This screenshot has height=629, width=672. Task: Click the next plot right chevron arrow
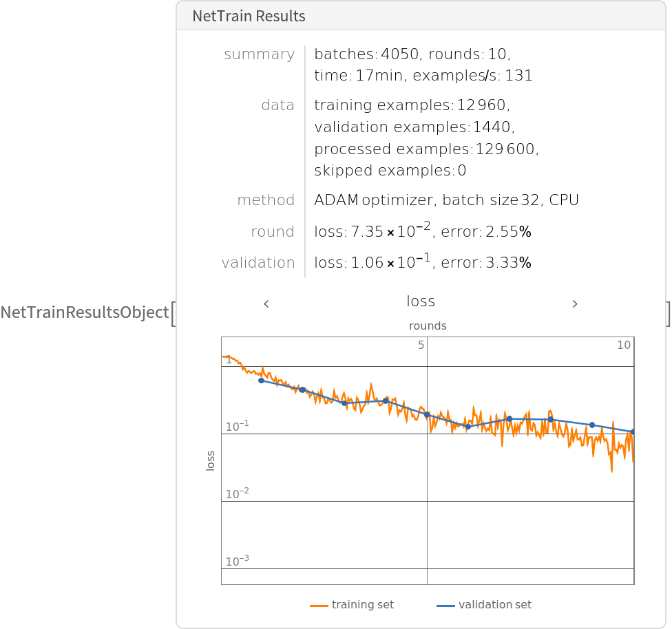pyautogui.click(x=575, y=303)
